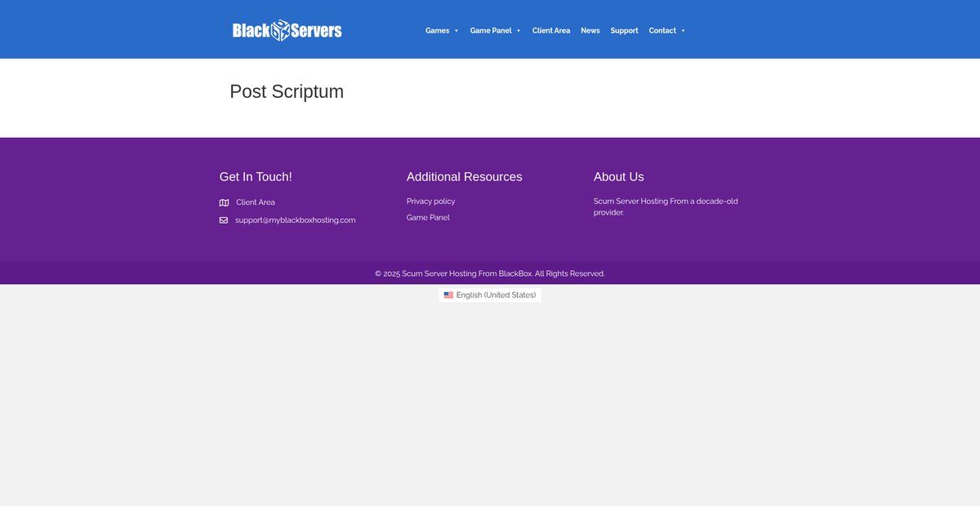Click the Get In Touch! heading
This screenshot has width=980, height=506.
pos(256,176)
